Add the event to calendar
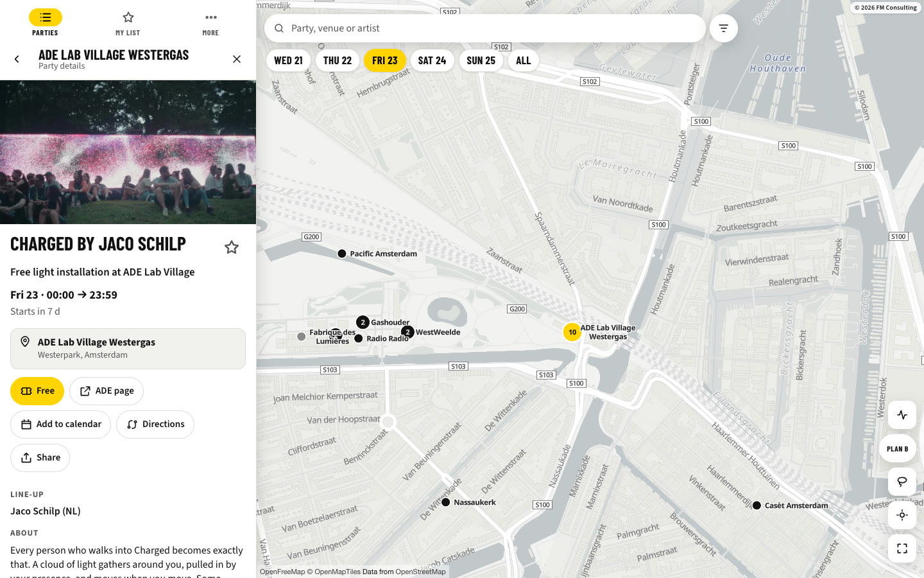Screen dimensions: 924x578 click(60, 425)
